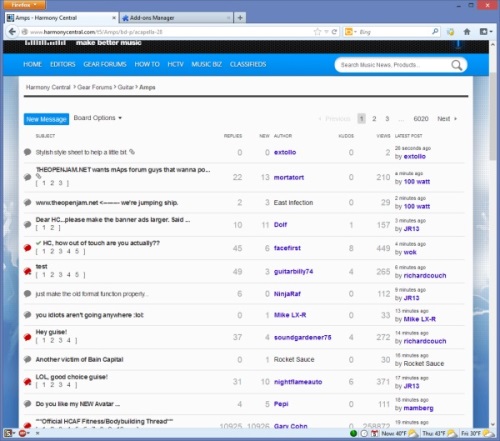Image resolution: width=500 pixels, height=441 pixels.
Task: Open attachment paperclip on Stylish style sheet thread
Action: (x=132, y=152)
